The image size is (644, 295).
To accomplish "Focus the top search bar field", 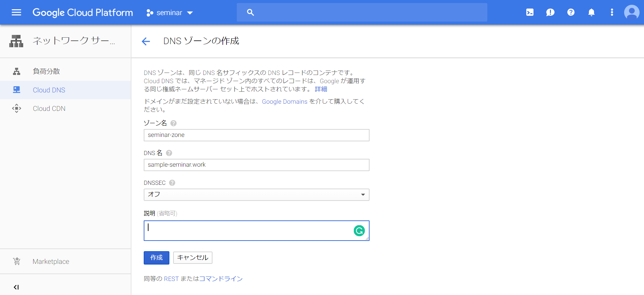I will 362,12.
